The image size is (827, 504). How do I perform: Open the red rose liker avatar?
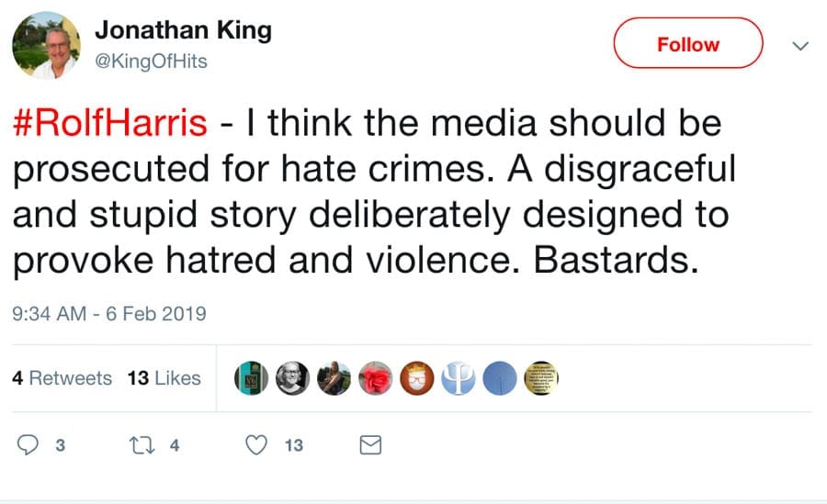(x=376, y=378)
